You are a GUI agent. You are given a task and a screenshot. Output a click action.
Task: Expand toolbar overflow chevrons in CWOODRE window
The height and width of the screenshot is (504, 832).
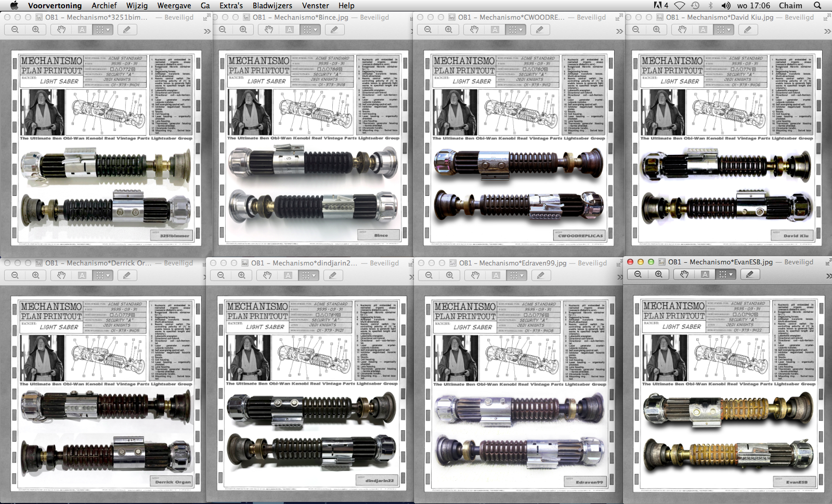(x=619, y=31)
